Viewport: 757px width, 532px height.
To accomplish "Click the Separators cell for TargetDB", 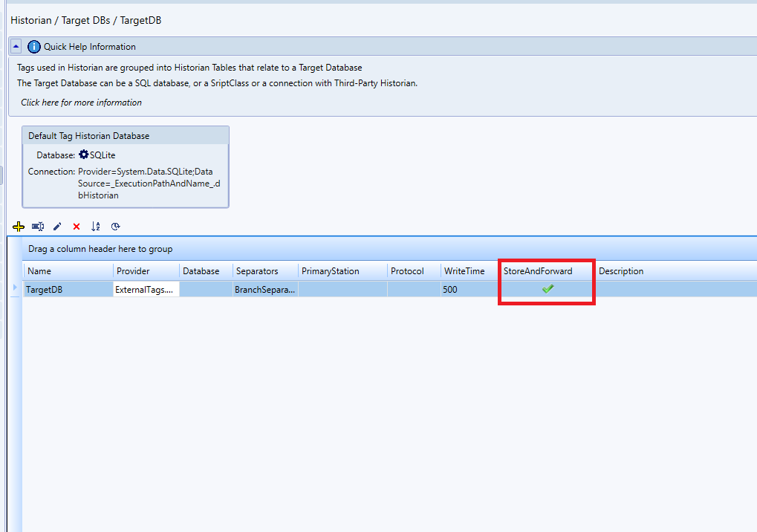I will click(x=265, y=290).
